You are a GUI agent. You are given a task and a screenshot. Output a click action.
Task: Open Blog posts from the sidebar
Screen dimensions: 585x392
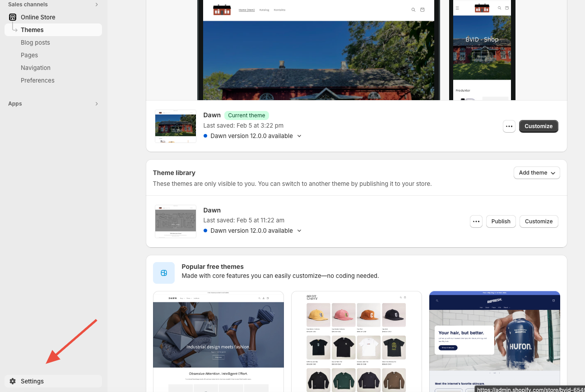(x=35, y=42)
